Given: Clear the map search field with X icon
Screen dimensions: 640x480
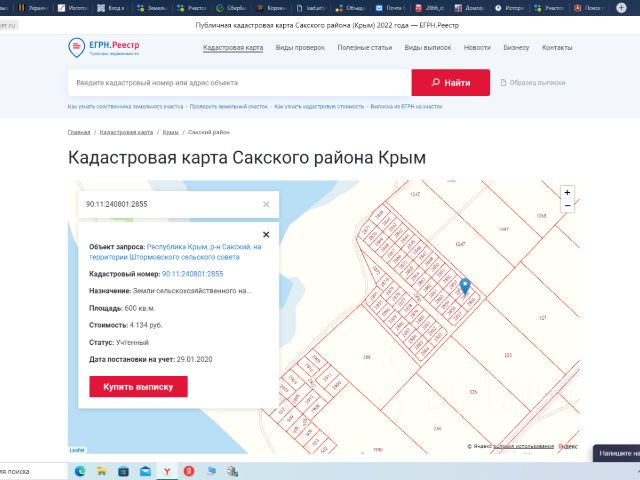Looking at the screenshot, I should (x=266, y=204).
